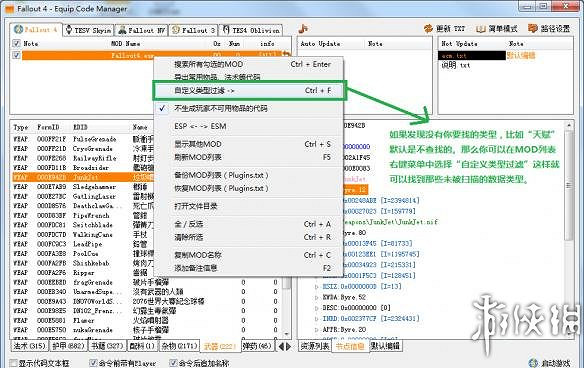The image size is (584, 368).
Task: Select the PipeWrench row
Action: coord(83,215)
